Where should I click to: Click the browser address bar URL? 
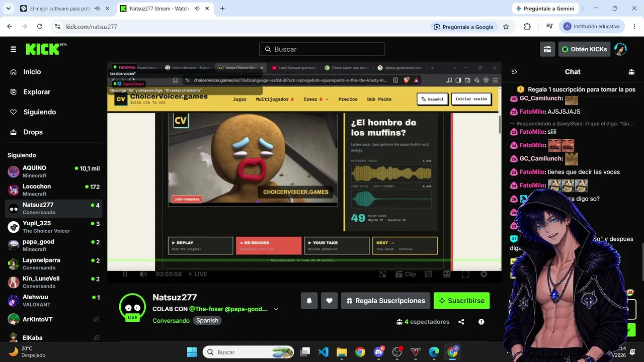(92, 27)
